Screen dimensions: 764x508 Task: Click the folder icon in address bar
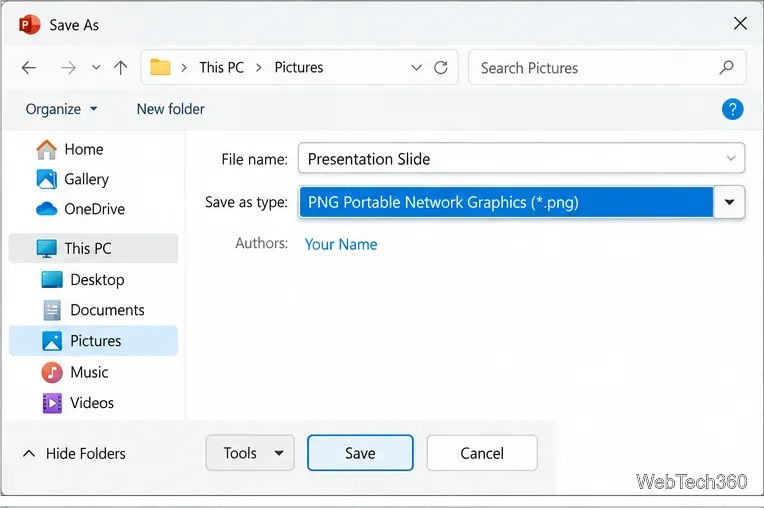(160, 67)
